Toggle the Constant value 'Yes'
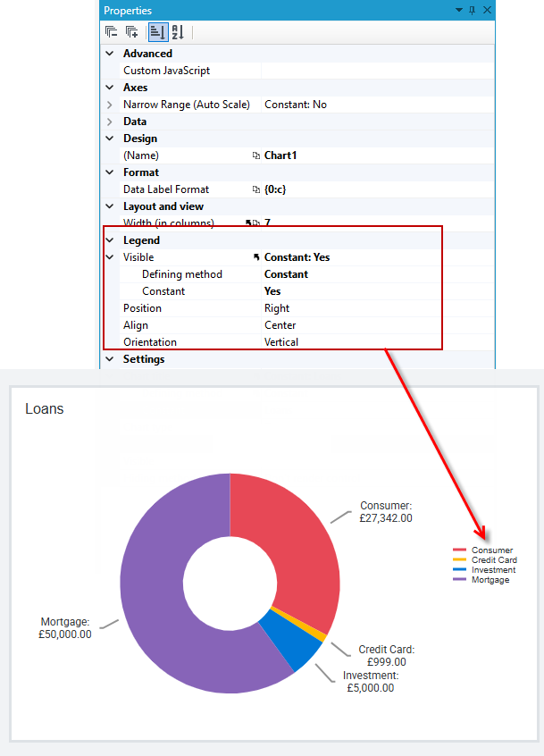Screen dimensions: 544x756 point(272,291)
